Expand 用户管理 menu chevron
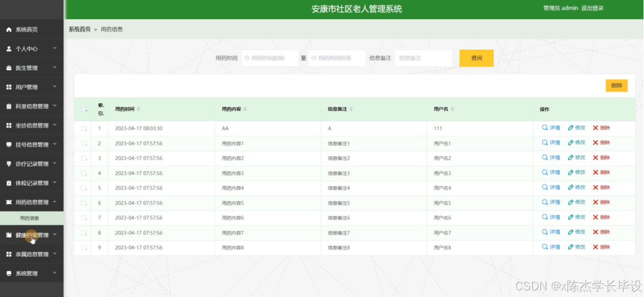 54,87
